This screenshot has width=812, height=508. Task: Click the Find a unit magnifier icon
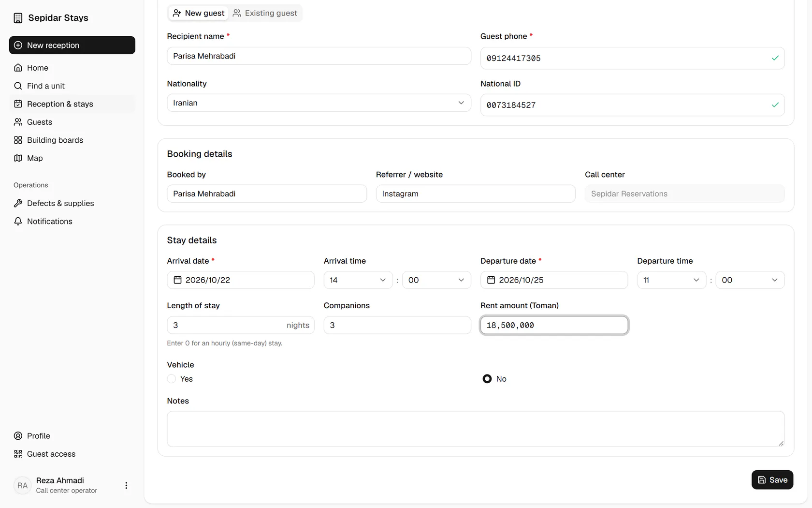point(18,86)
